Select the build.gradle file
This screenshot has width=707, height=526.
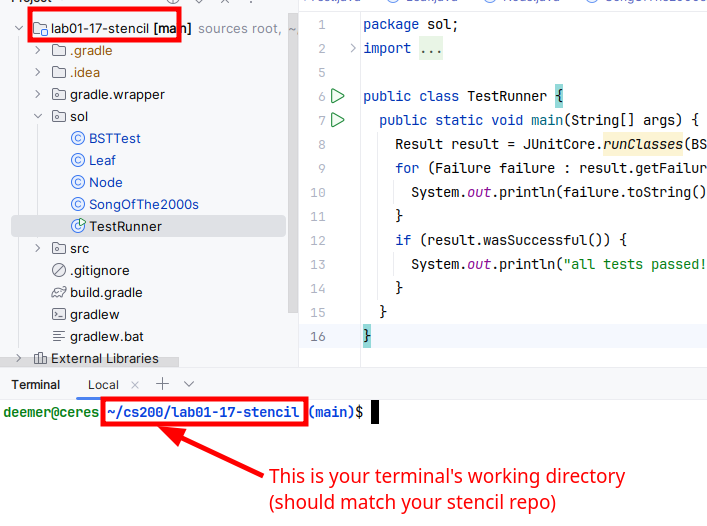pos(106,293)
